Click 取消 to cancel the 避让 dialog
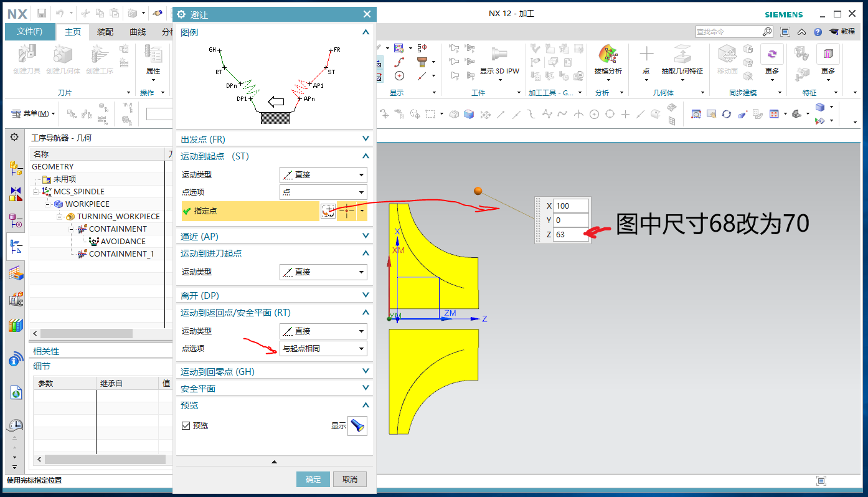The height and width of the screenshot is (497, 868). pyautogui.click(x=350, y=479)
